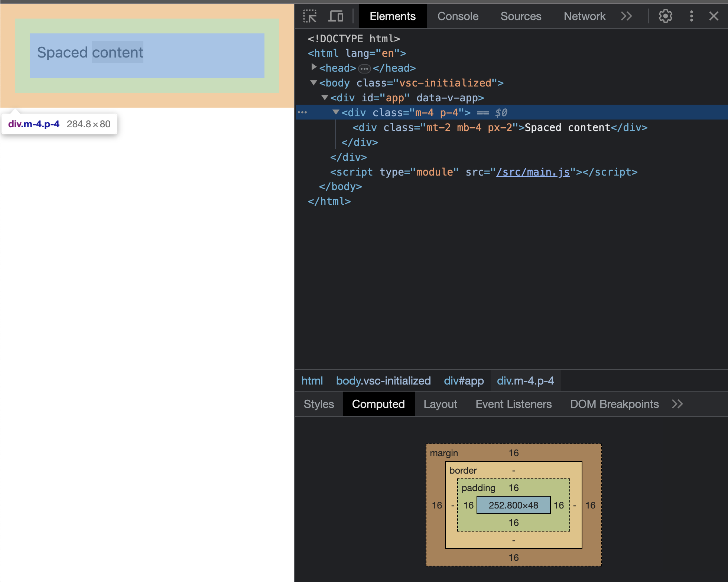Click the margin-right value 16 in box model

click(590, 505)
